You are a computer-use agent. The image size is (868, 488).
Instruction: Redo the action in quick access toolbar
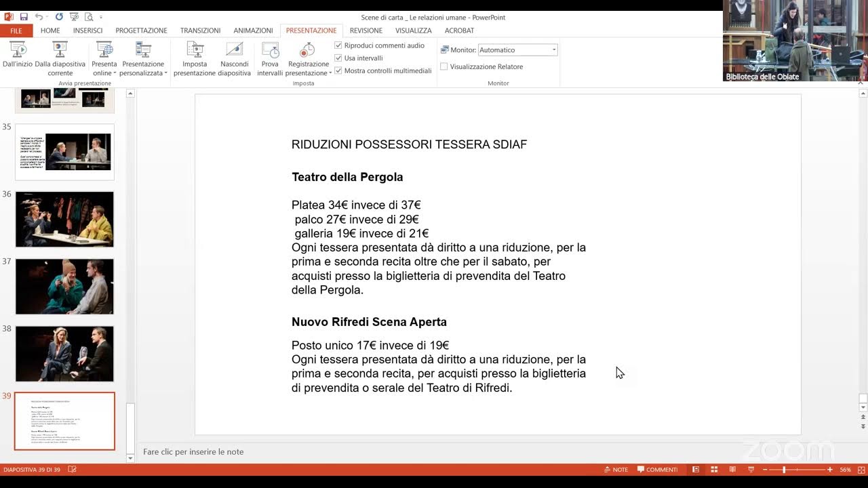(x=59, y=17)
